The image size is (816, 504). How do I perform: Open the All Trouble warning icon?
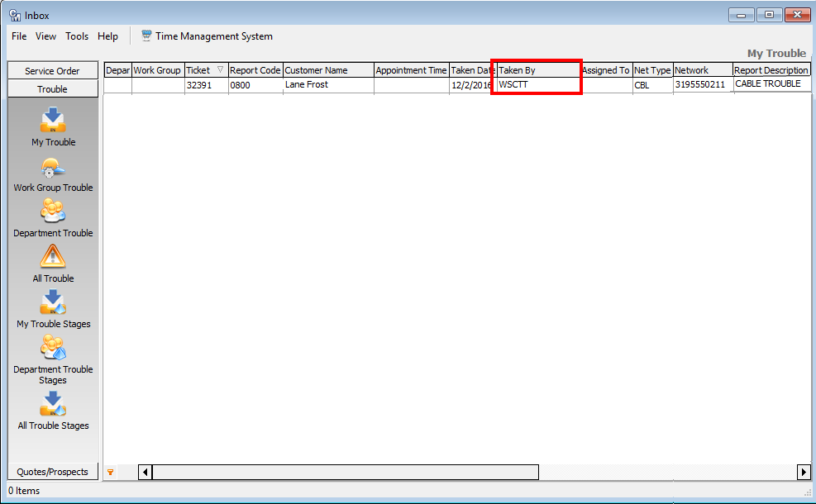53,256
